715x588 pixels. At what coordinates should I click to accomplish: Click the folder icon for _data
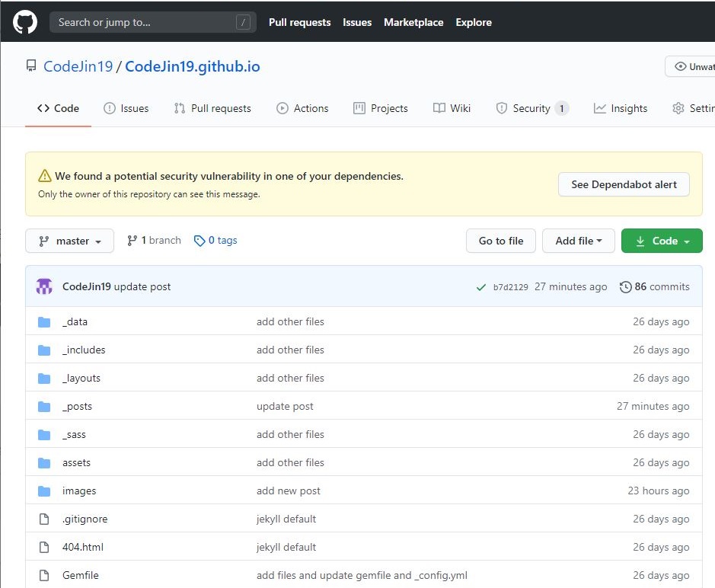[x=44, y=322]
